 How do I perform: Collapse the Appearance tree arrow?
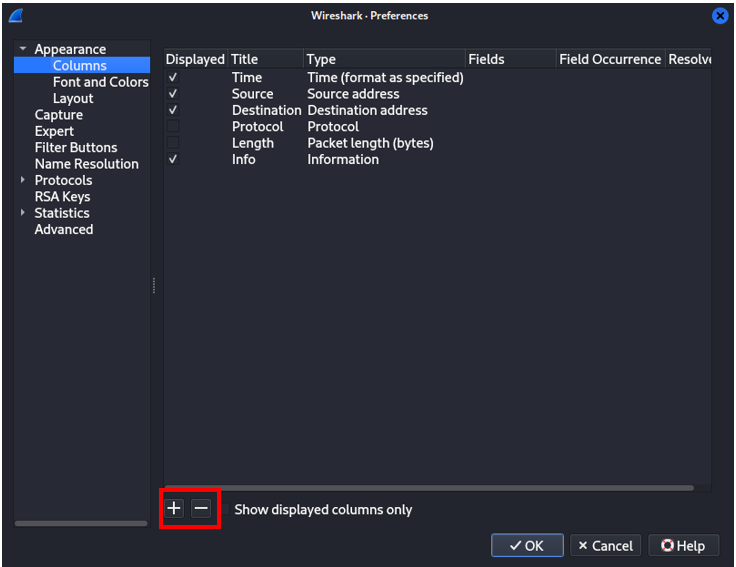coord(23,48)
